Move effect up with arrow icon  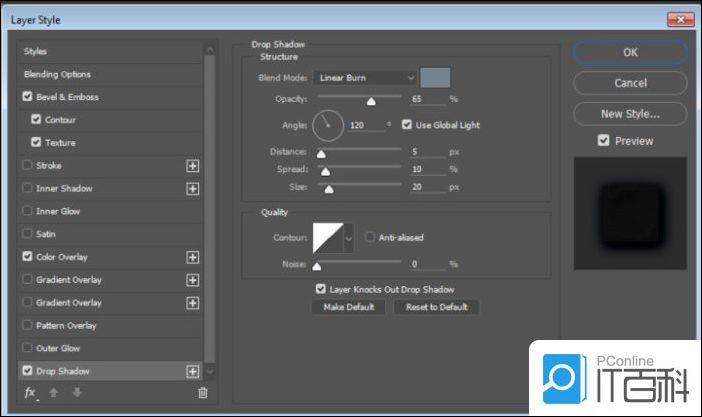(x=54, y=394)
